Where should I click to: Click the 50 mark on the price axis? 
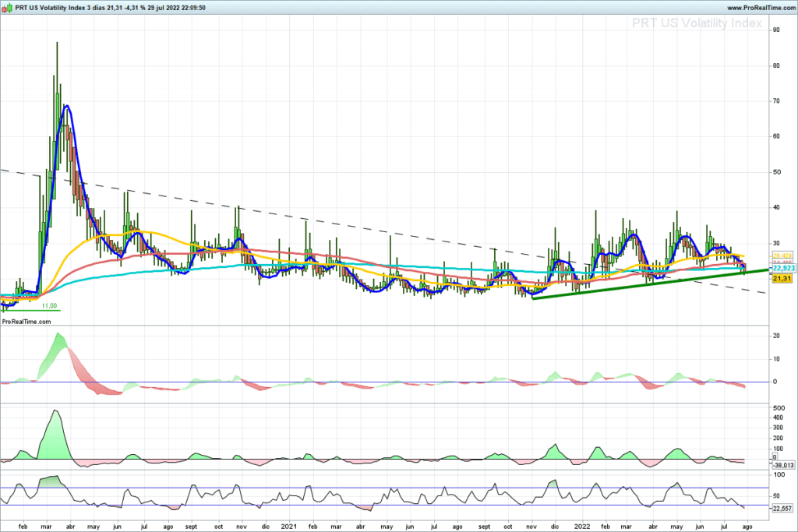pos(776,172)
